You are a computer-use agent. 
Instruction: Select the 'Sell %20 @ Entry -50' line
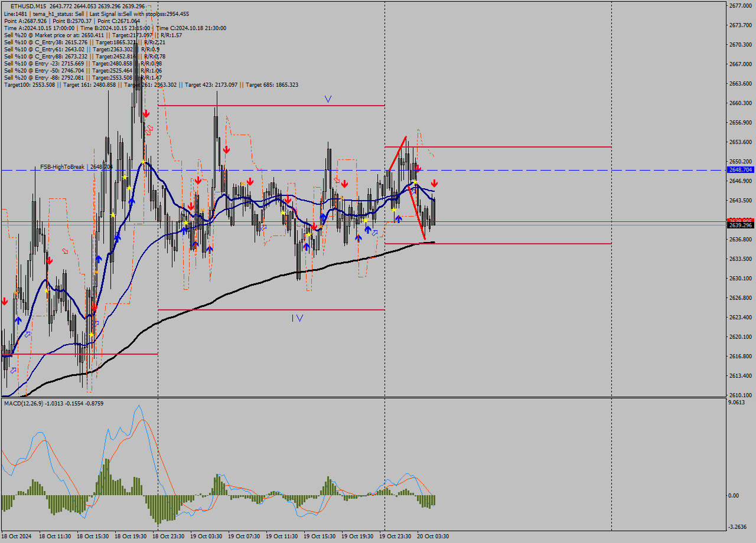point(83,70)
